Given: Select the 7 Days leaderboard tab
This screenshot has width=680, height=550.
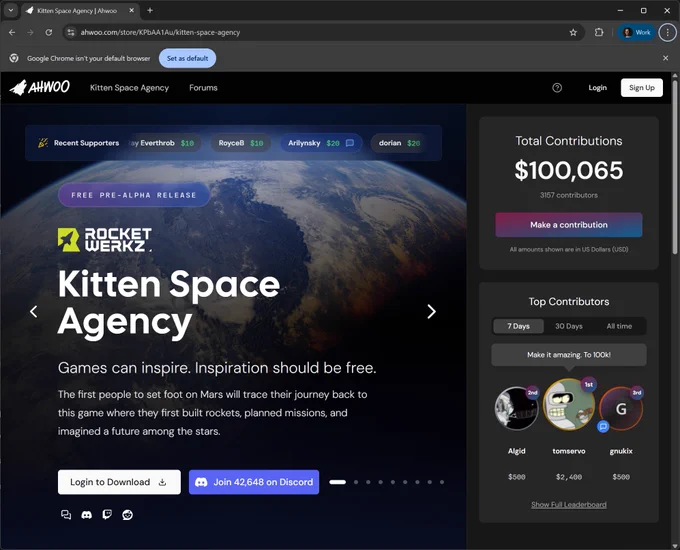Looking at the screenshot, I should (518, 326).
